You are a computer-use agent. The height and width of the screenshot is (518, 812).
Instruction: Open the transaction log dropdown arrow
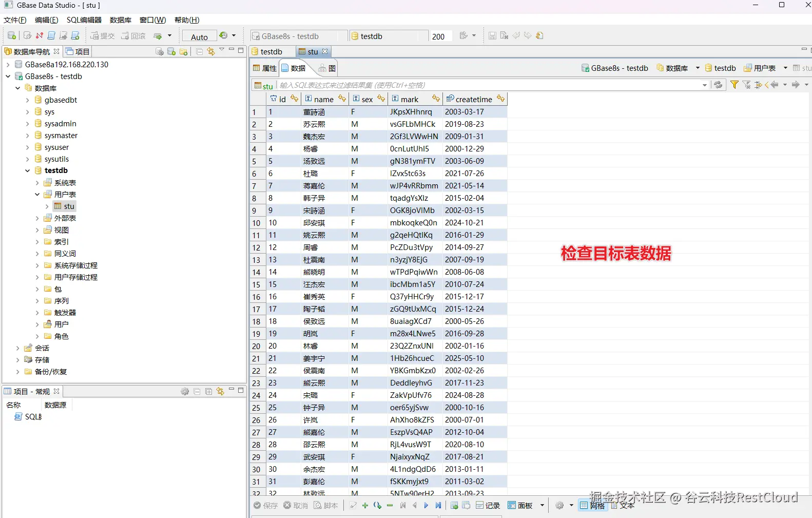click(x=234, y=35)
